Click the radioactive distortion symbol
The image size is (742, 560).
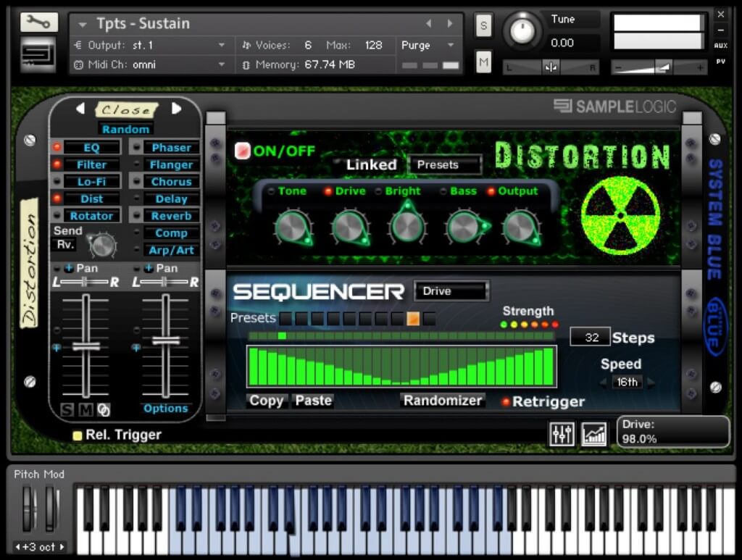pos(620,216)
